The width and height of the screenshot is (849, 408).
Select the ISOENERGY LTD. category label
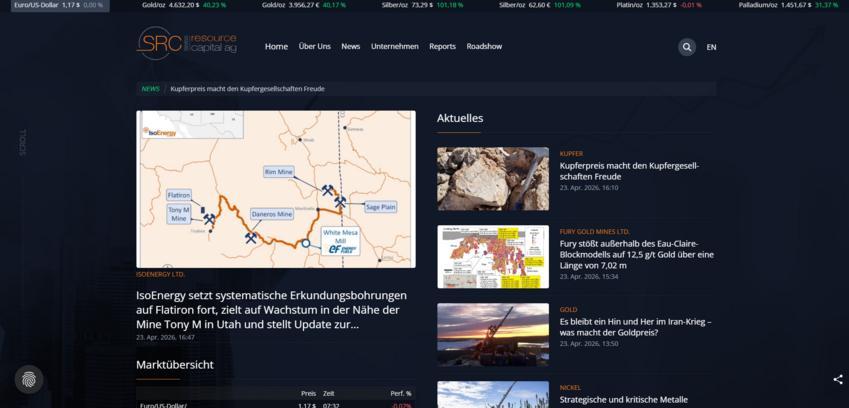[x=160, y=275]
